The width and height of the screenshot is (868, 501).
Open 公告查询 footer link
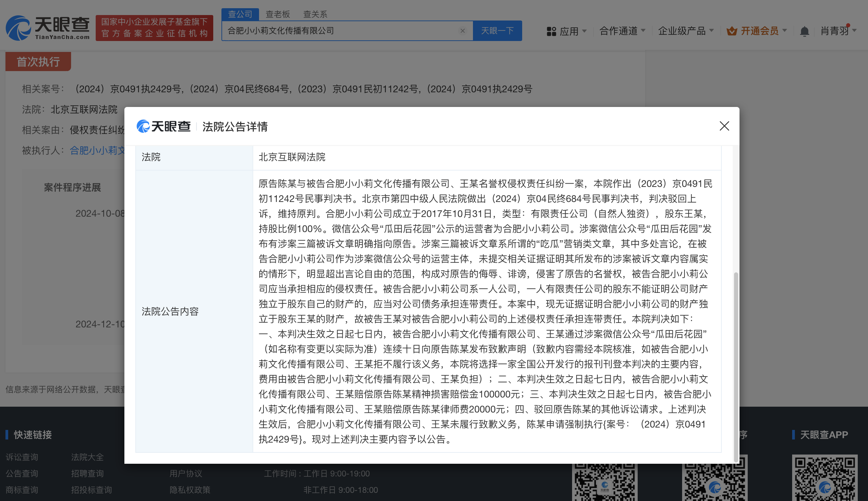tap(22, 473)
